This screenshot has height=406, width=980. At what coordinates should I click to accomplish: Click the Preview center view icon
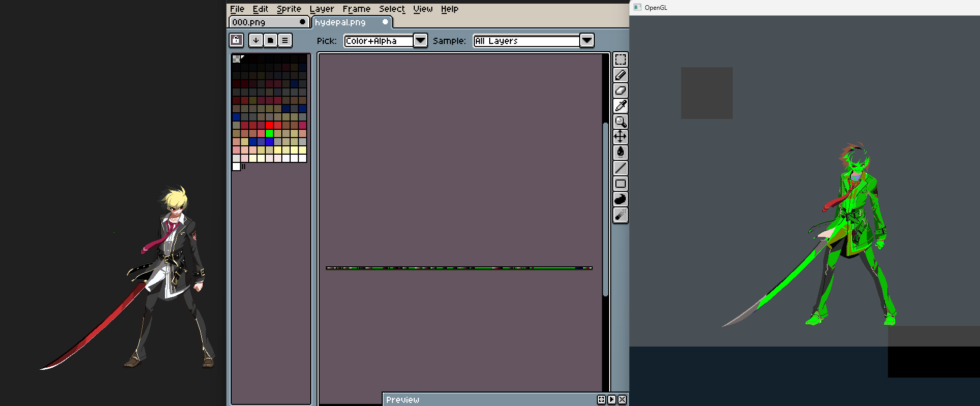(601, 399)
